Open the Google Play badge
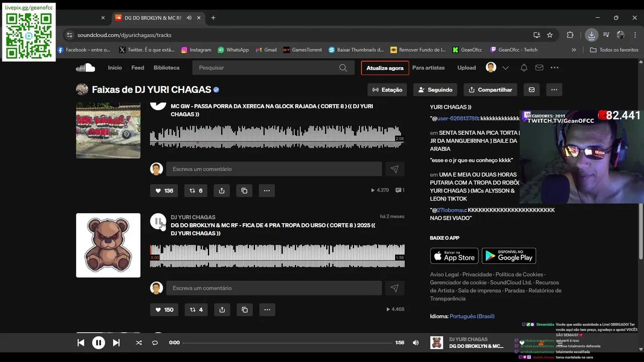 pos(509,256)
